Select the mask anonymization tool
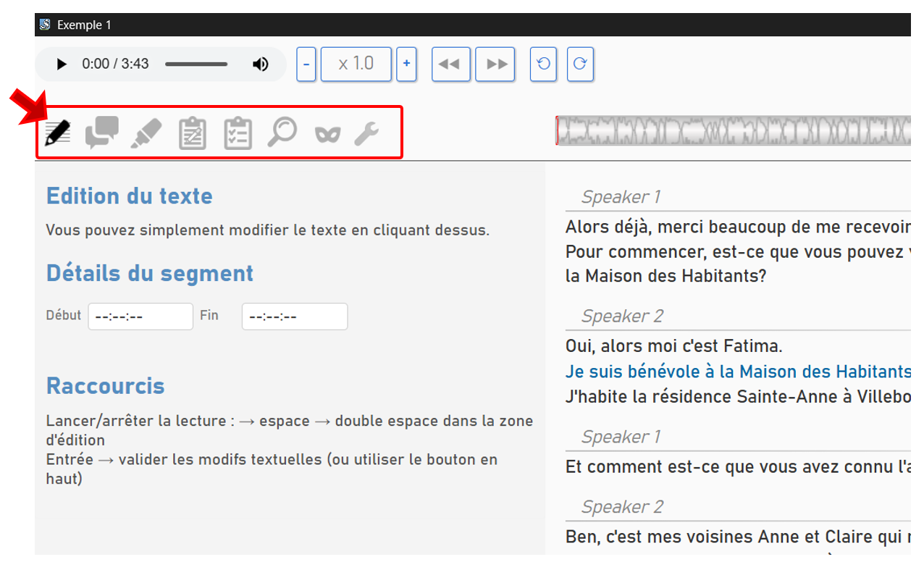 click(327, 134)
